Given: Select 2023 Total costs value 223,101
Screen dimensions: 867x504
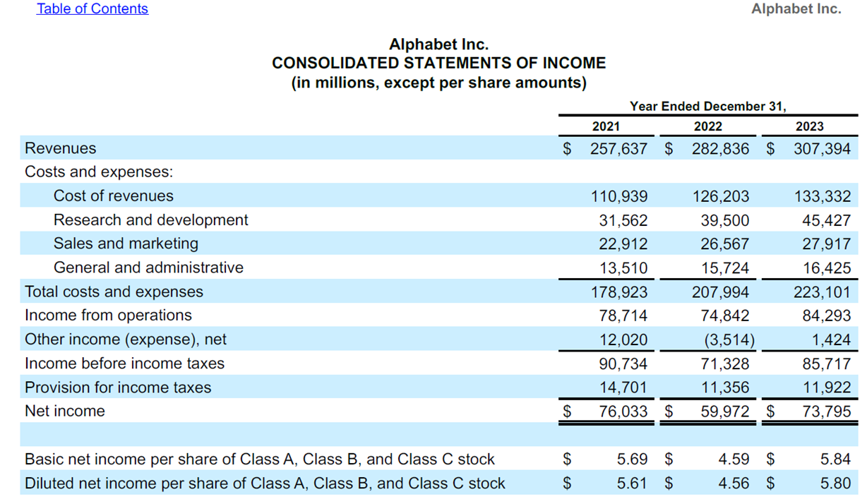Looking at the screenshot, I should (823, 292).
